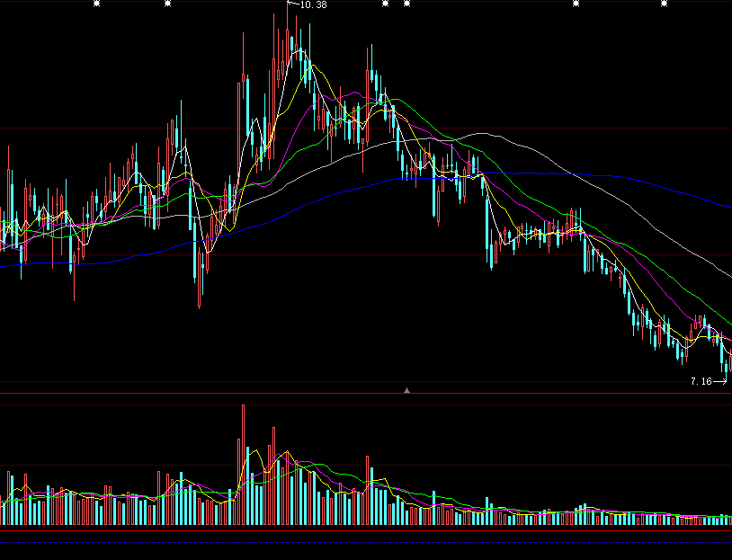
Task: Toggle the gray triangle on the panel divider
Action: click(407, 390)
